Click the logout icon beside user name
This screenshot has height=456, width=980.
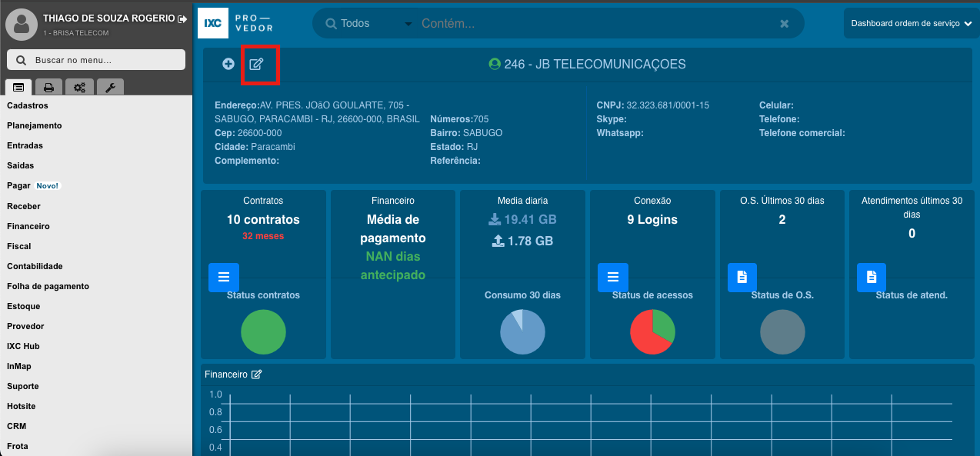(182, 18)
